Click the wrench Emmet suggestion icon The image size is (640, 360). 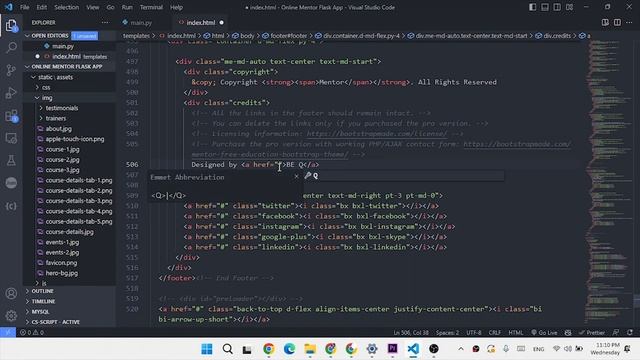click(308, 176)
